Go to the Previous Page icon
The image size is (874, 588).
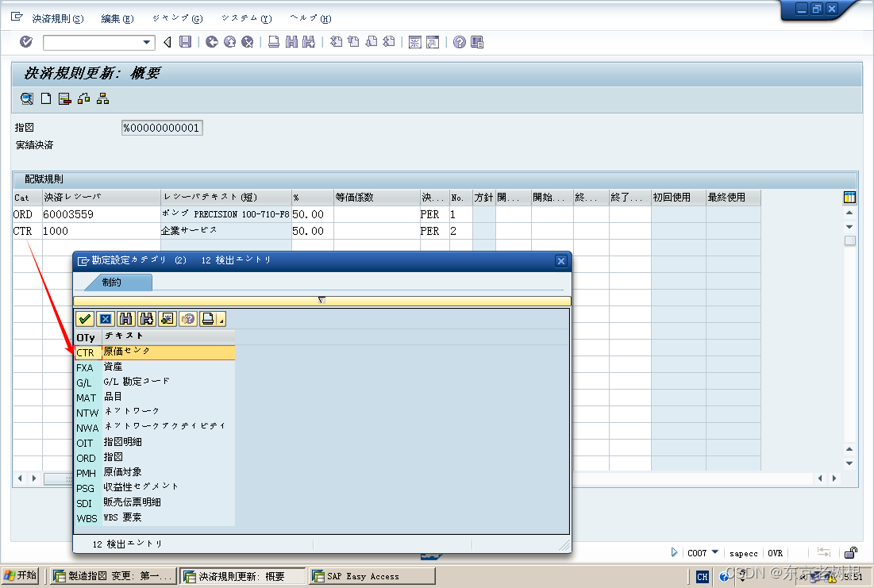[x=353, y=42]
